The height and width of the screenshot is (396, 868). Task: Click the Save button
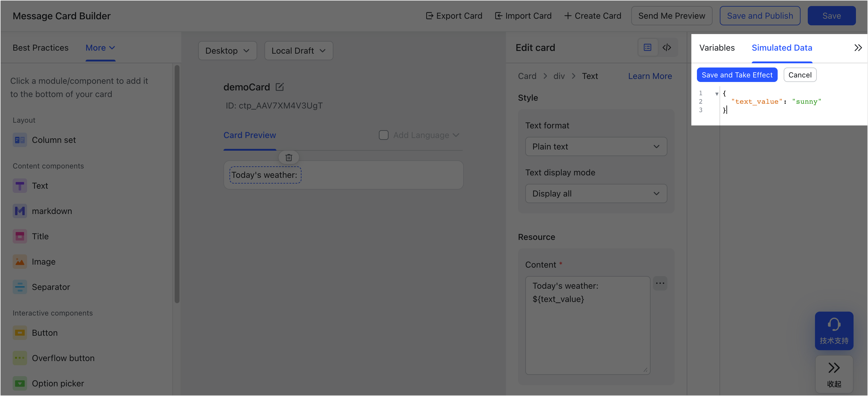pos(831,16)
